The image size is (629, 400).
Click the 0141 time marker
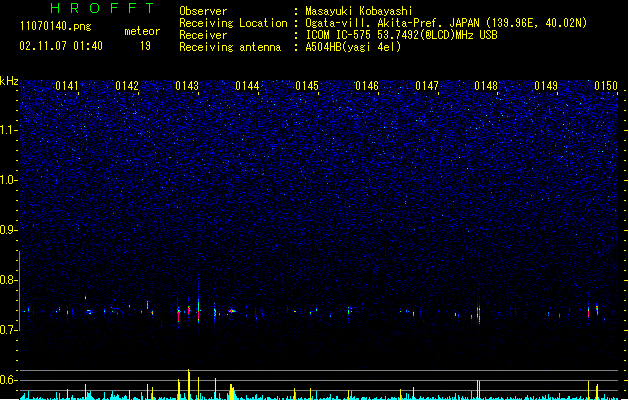point(67,86)
